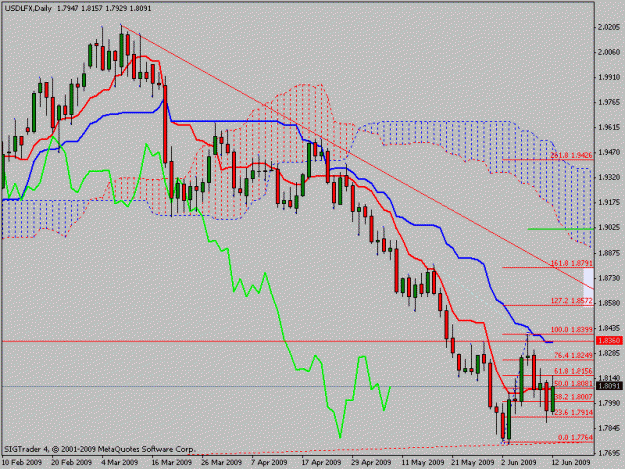The height and width of the screenshot is (469, 625).
Task: Click the 1.8285 price axis label
Action: [609, 353]
